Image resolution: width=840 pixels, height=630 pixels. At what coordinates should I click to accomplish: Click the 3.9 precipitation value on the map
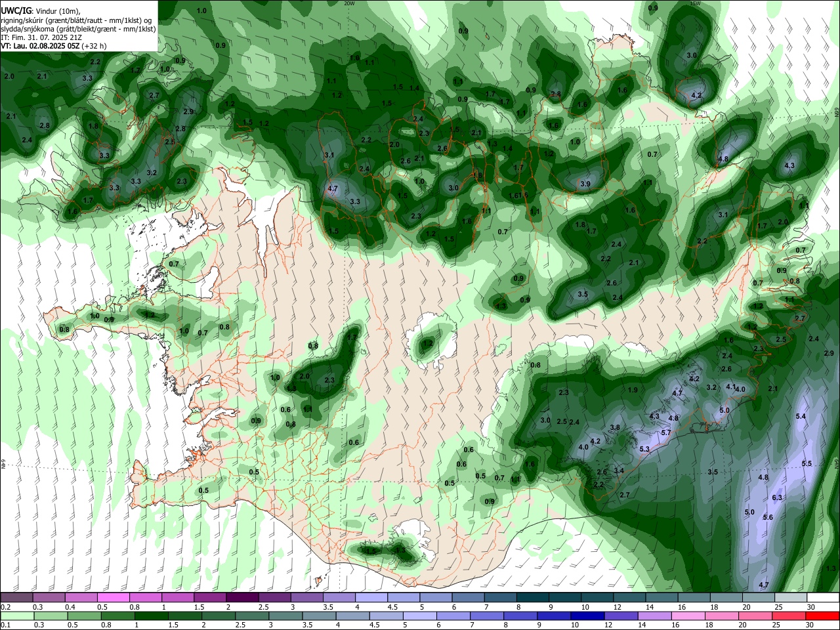click(x=585, y=184)
